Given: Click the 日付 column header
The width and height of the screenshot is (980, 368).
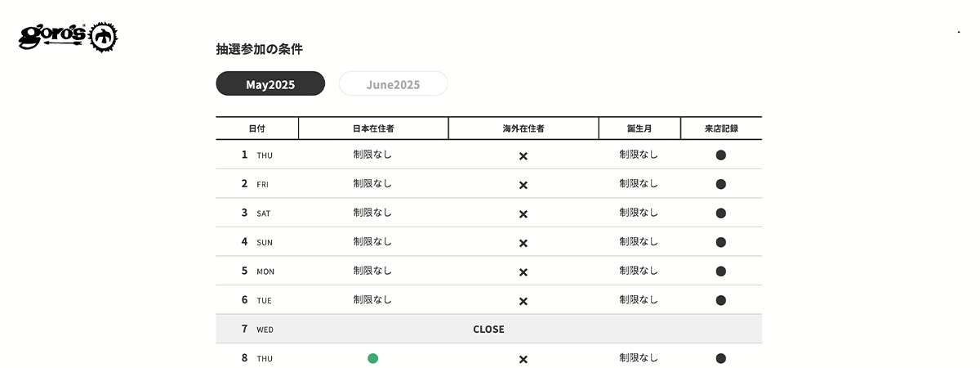Looking at the screenshot, I should coord(257,128).
